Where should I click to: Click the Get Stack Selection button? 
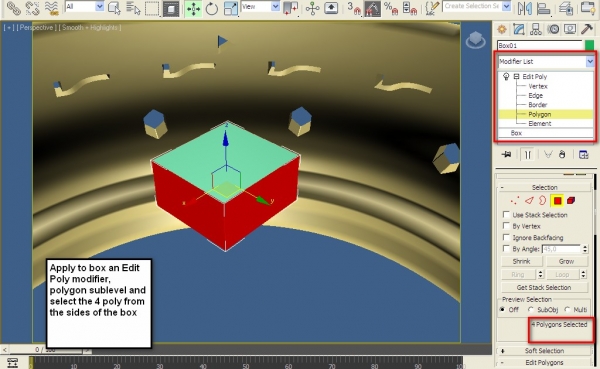tap(544, 287)
